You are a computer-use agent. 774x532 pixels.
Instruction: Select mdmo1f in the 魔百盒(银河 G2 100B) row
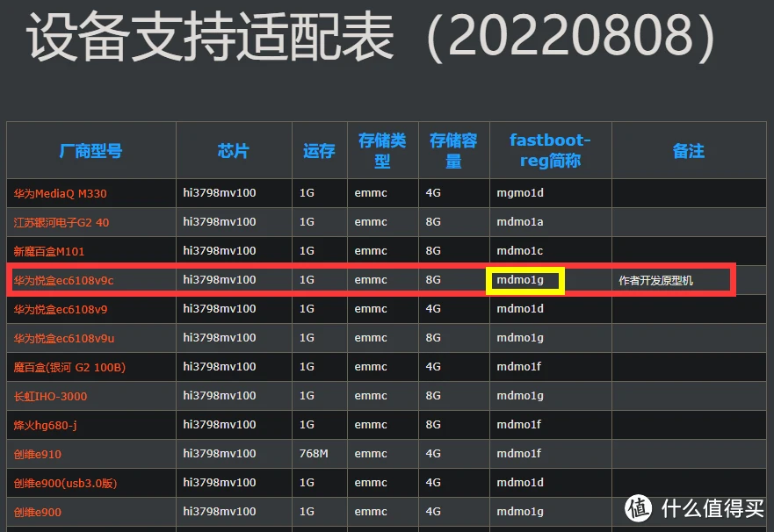click(x=519, y=367)
